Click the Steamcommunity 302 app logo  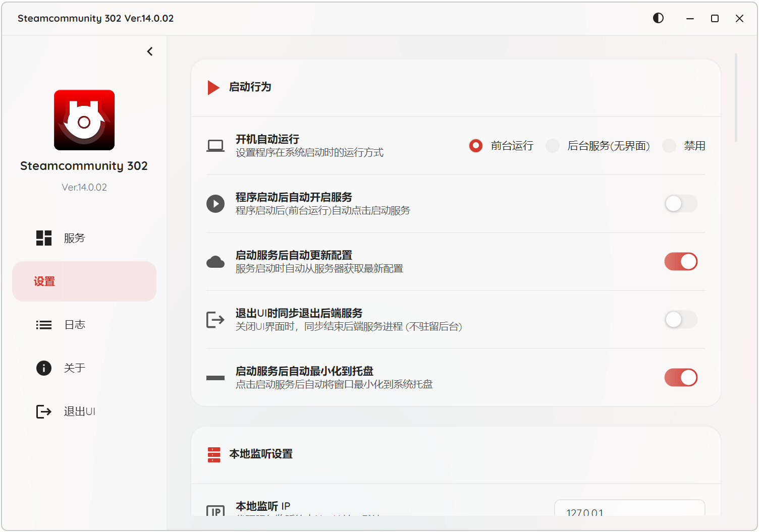point(84,120)
